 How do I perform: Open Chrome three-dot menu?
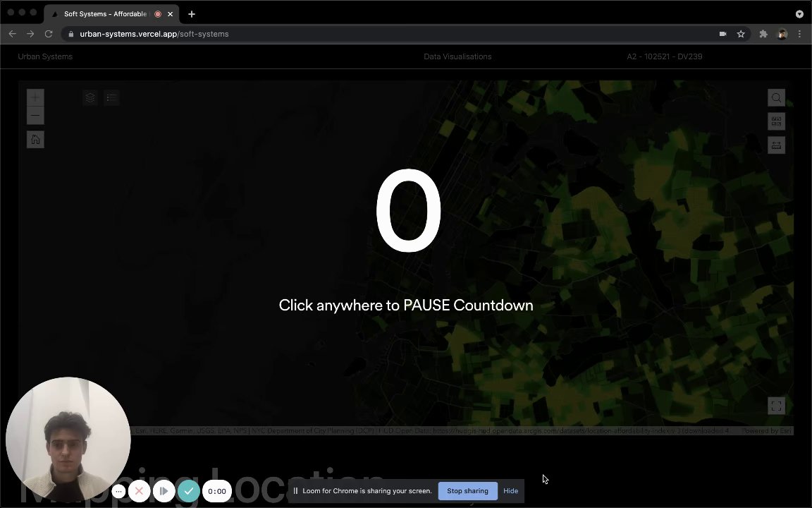coord(799,34)
